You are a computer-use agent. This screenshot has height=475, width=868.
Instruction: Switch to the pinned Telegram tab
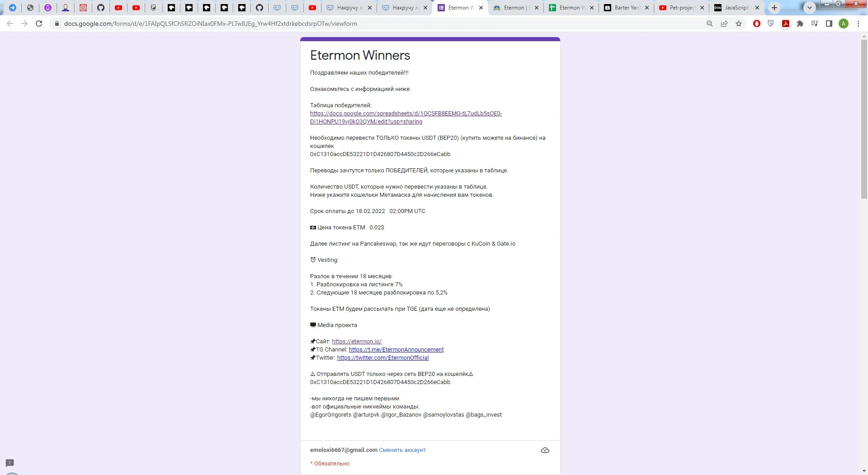(x=13, y=8)
